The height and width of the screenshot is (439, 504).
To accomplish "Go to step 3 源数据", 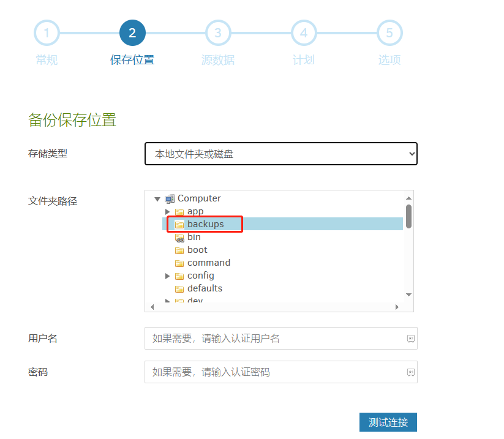I will (218, 33).
